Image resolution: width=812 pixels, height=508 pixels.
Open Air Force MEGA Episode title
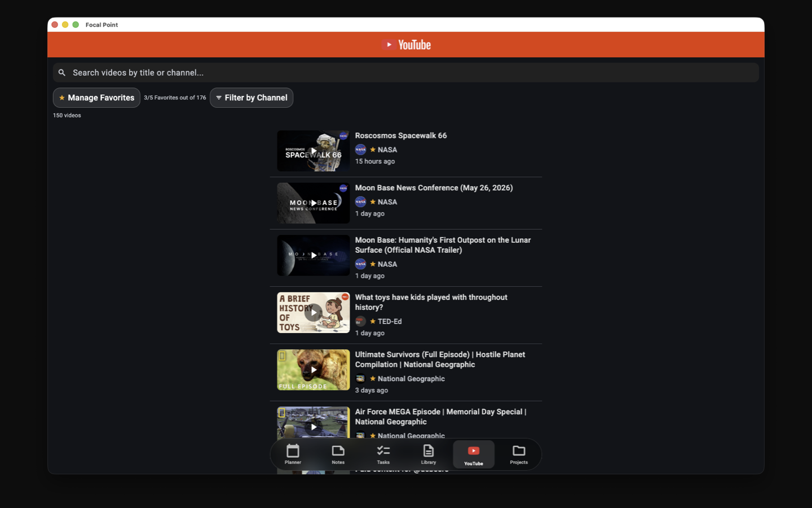(440, 417)
